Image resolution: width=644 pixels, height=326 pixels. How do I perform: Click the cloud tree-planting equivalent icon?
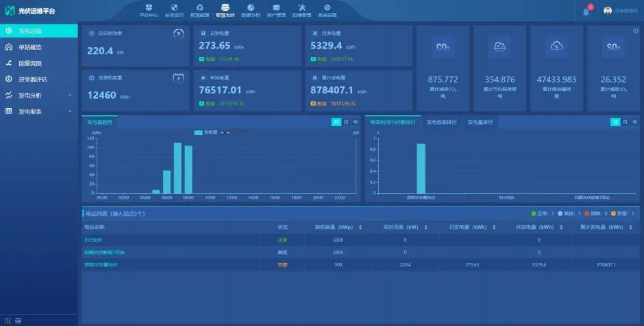click(x=556, y=47)
